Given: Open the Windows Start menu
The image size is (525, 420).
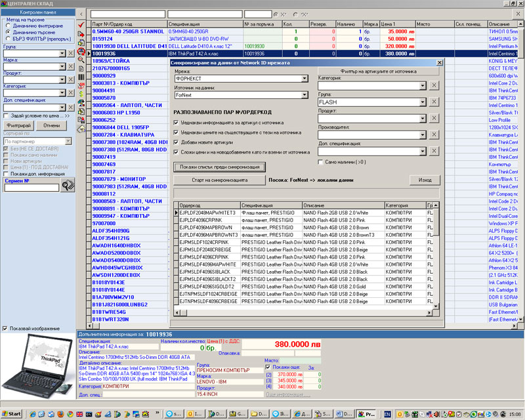Looking at the screenshot, I should tap(11, 414).
